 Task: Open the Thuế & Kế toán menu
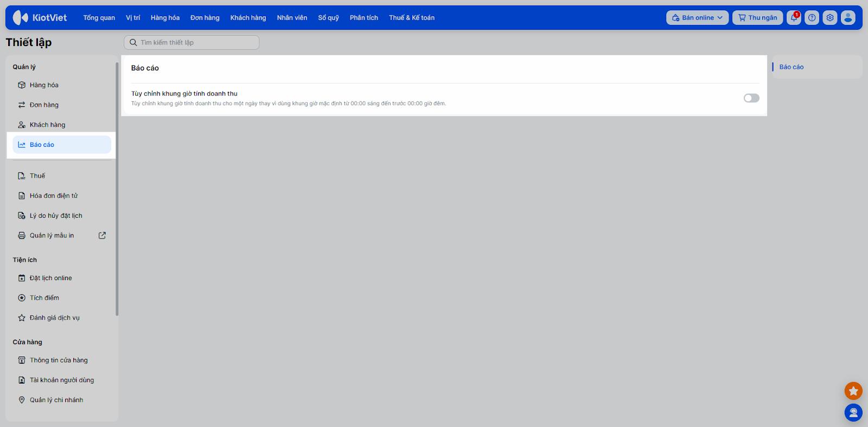[x=412, y=18]
